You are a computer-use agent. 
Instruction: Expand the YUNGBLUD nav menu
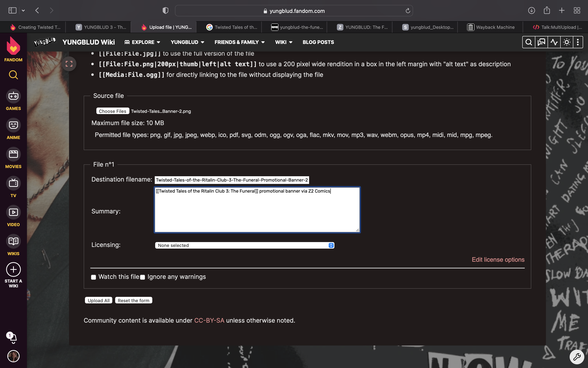click(x=187, y=42)
